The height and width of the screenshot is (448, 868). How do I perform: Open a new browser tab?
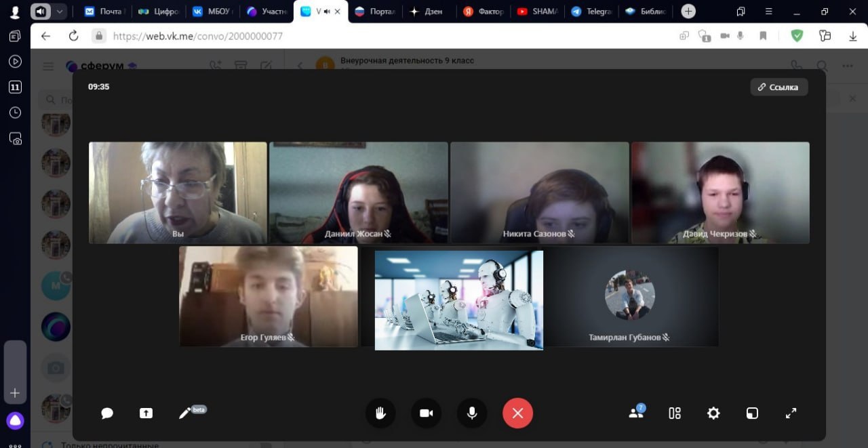pyautogui.click(x=688, y=12)
